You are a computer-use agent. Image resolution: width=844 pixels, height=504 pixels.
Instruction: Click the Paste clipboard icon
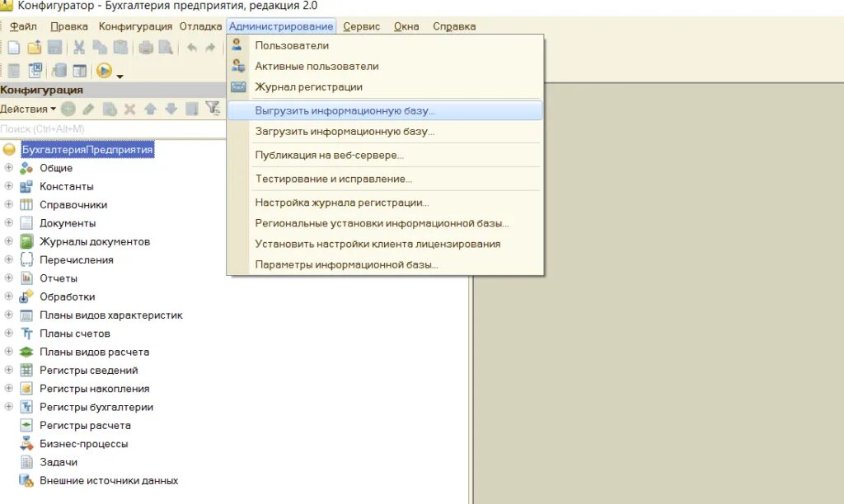[x=120, y=47]
